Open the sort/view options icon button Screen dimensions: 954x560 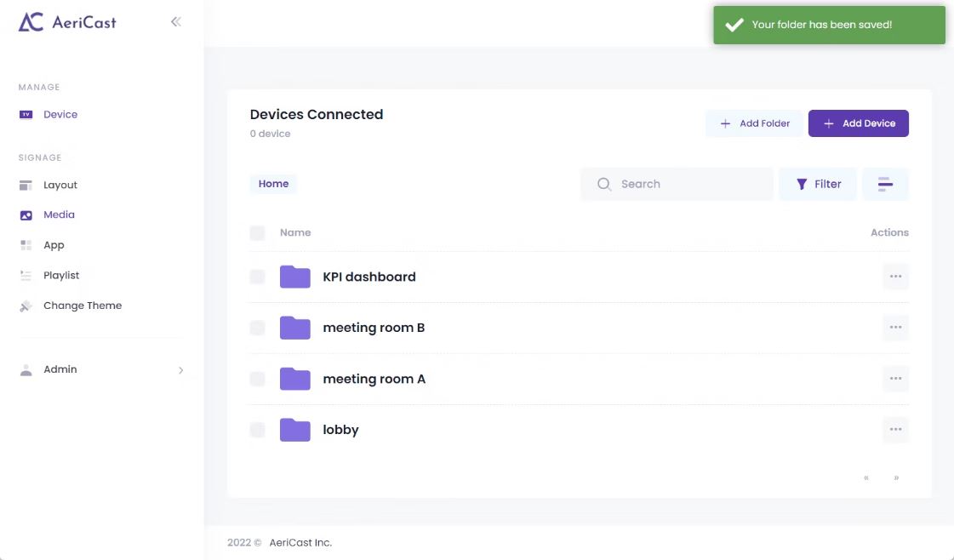click(885, 184)
